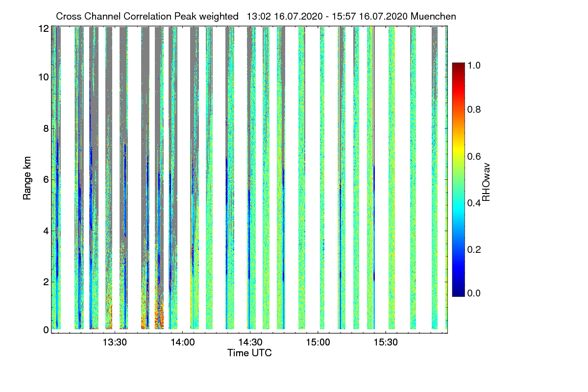This screenshot has width=588, height=392.
Task: Click the 15:30 time tick label
Action: click(385, 342)
